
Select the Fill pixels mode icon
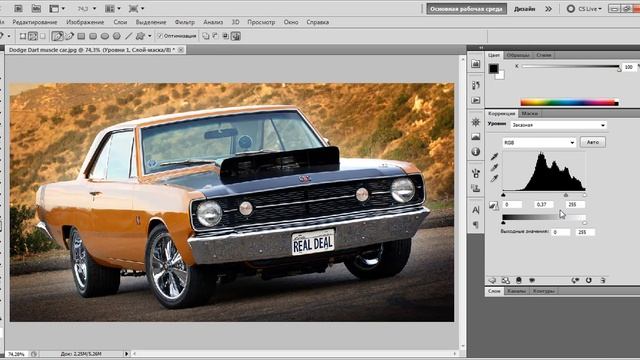pos(42,36)
